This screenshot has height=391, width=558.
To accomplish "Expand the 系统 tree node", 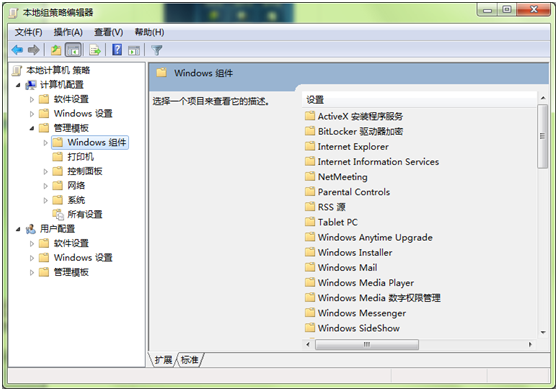I will click(45, 200).
